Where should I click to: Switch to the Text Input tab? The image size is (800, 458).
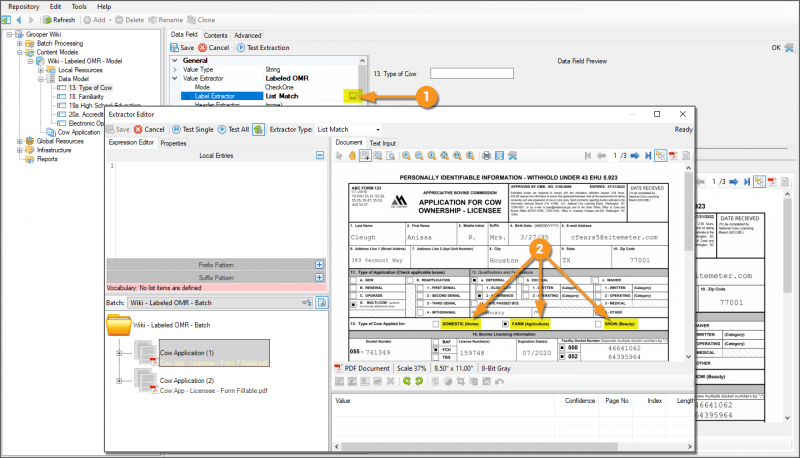coord(383,142)
